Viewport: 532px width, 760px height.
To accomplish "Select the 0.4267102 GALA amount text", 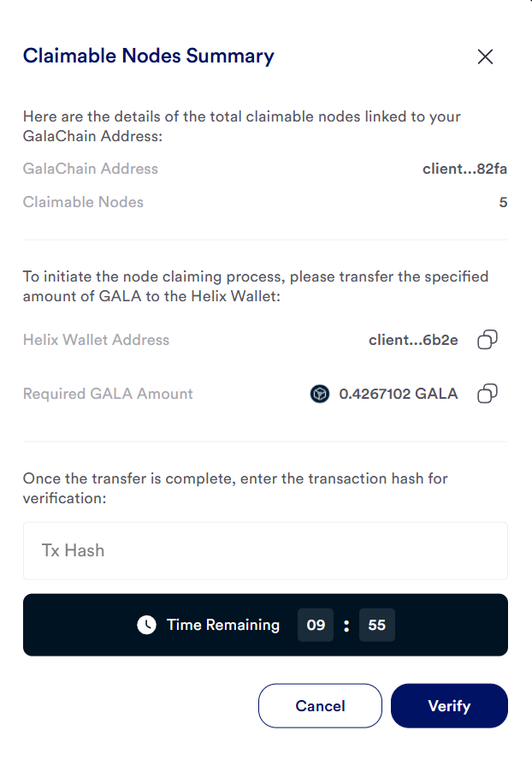I will point(399,394).
